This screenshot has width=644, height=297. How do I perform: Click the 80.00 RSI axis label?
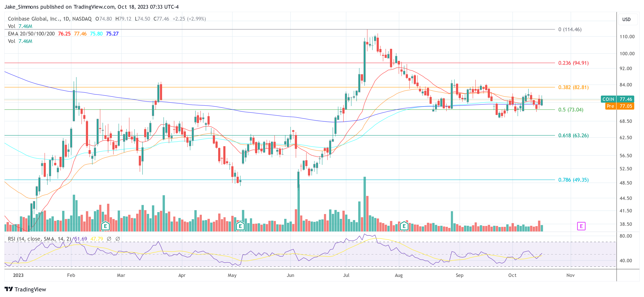(x=626, y=236)
